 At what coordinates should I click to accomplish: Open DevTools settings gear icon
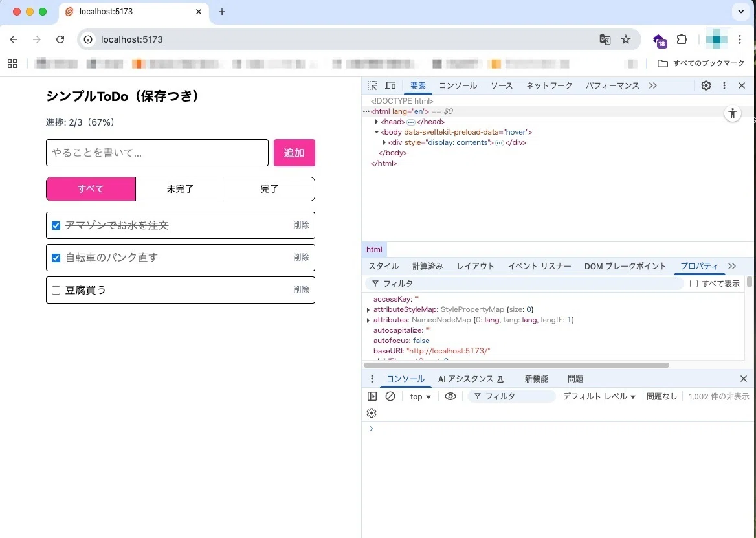click(706, 86)
